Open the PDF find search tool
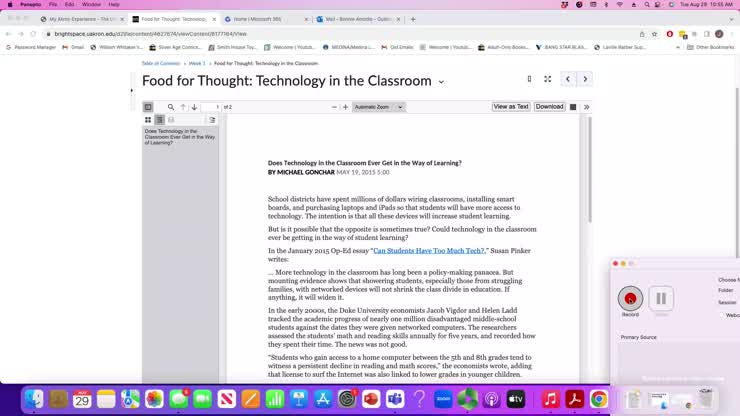The height and width of the screenshot is (416, 740). click(x=171, y=107)
